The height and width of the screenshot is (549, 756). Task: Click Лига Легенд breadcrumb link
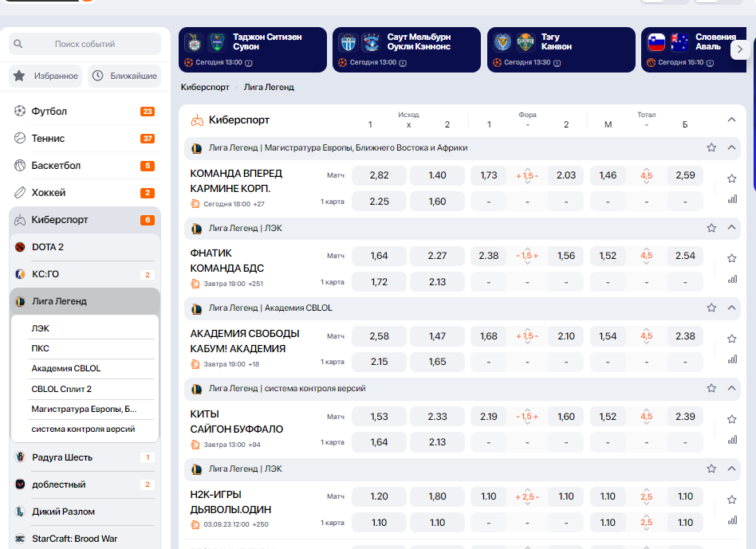(x=269, y=87)
